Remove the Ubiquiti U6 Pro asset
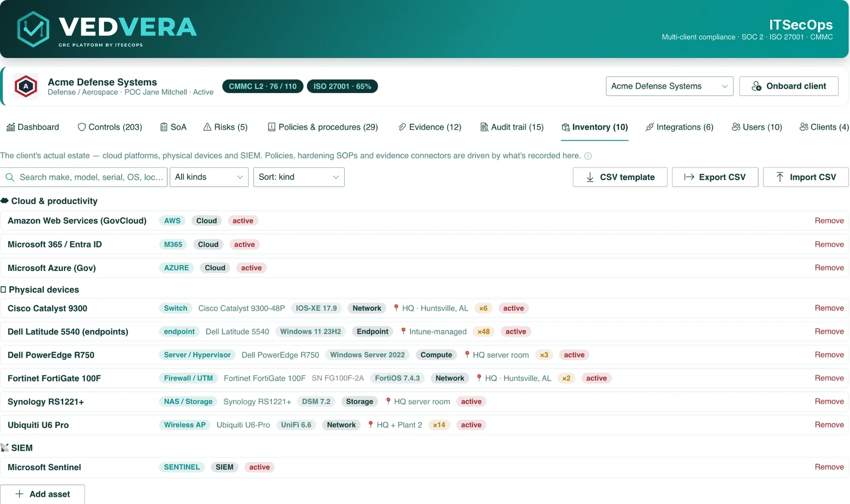 tap(829, 425)
